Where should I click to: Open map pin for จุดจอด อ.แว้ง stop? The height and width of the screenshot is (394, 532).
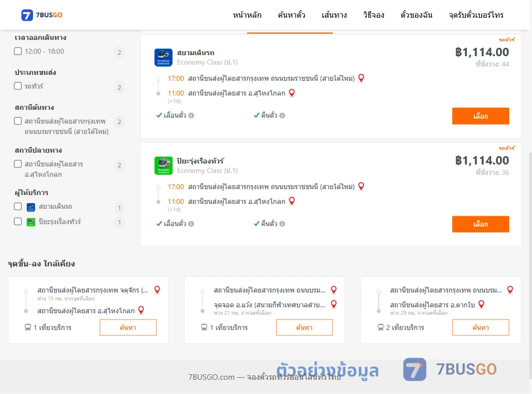click(334, 304)
